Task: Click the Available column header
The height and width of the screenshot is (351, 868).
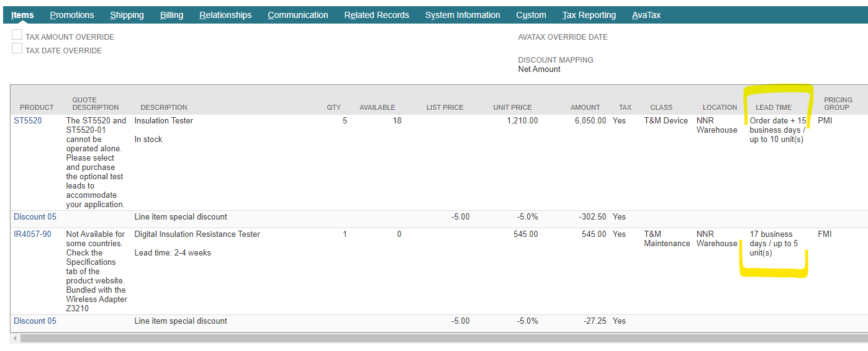Action: (x=377, y=107)
